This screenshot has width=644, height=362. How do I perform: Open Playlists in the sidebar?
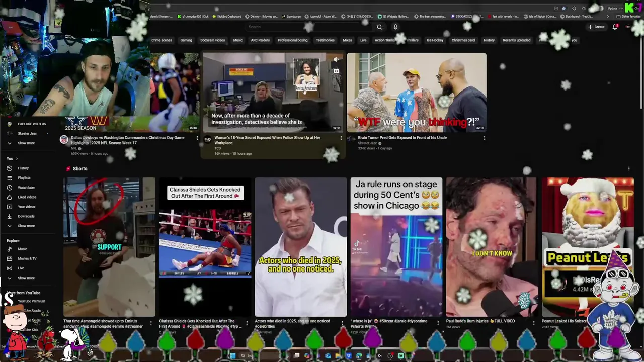[x=24, y=178]
